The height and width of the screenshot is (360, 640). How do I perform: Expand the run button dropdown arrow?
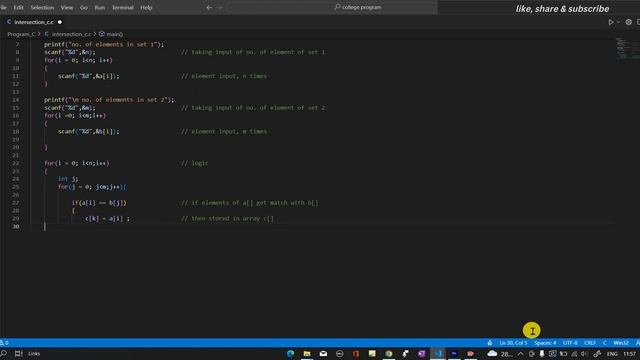tap(618, 22)
